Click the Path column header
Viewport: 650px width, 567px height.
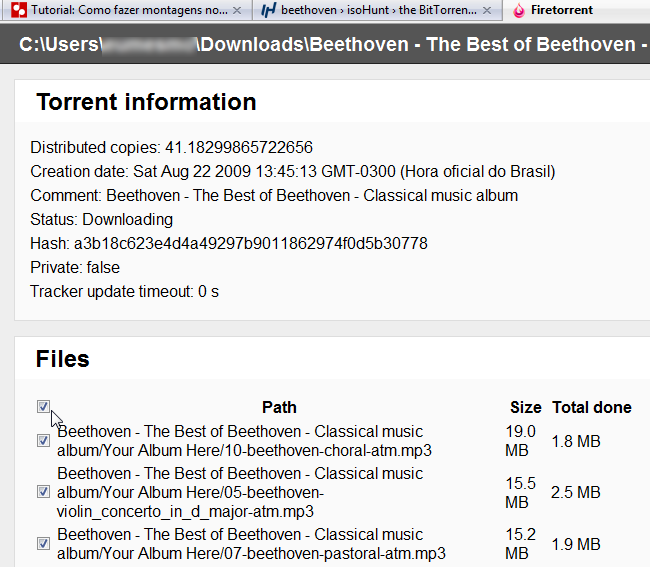[x=279, y=407]
